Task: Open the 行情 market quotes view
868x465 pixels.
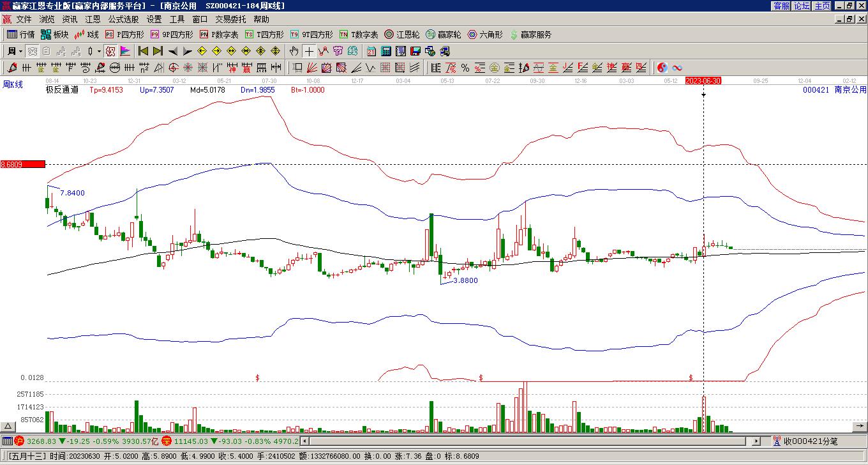Action: coord(21,34)
